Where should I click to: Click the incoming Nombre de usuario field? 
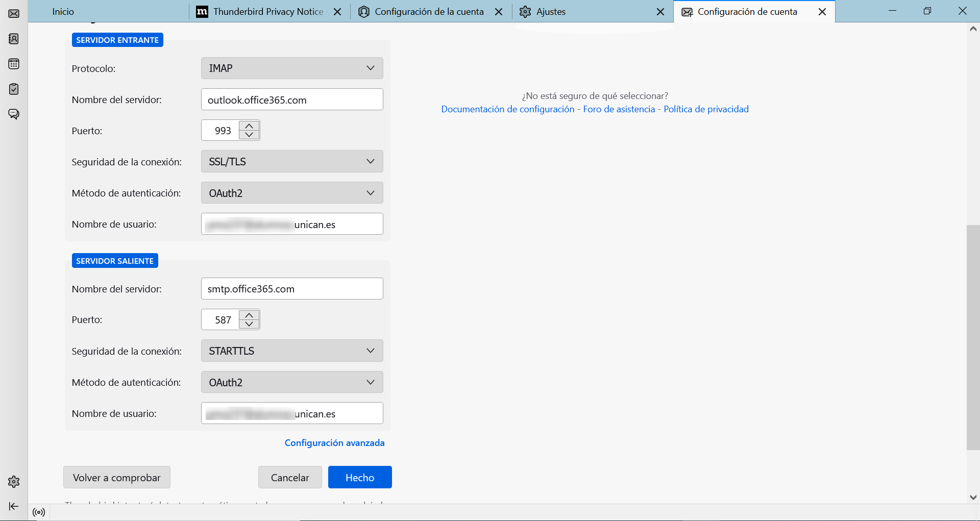[x=292, y=224]
